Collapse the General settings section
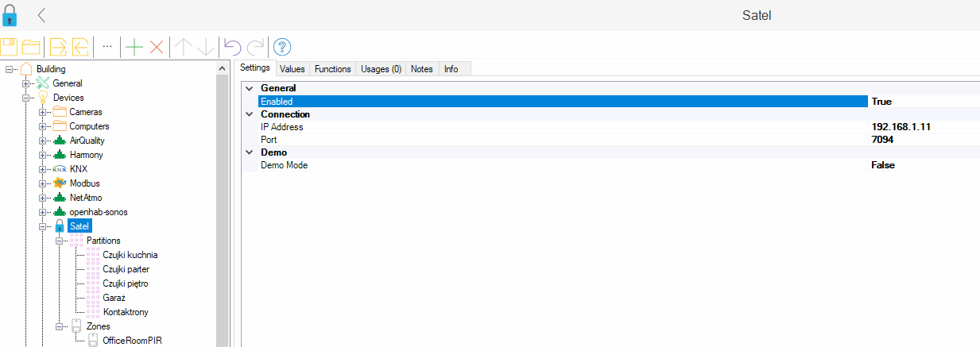The width and height of the screenshot is (980, 347). click(250, 88)
